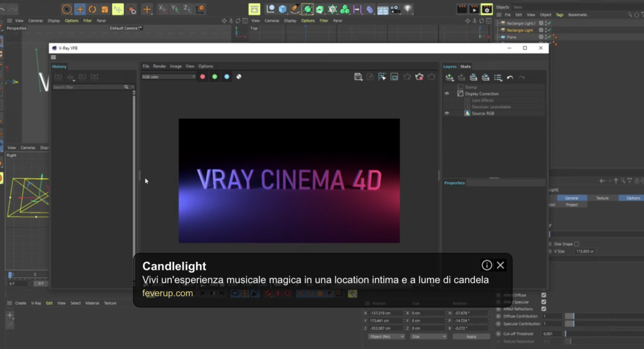This screenshot has width=644, height=349.
Task: Click the Create Layer icon in Layers
Action: point(449,77)
